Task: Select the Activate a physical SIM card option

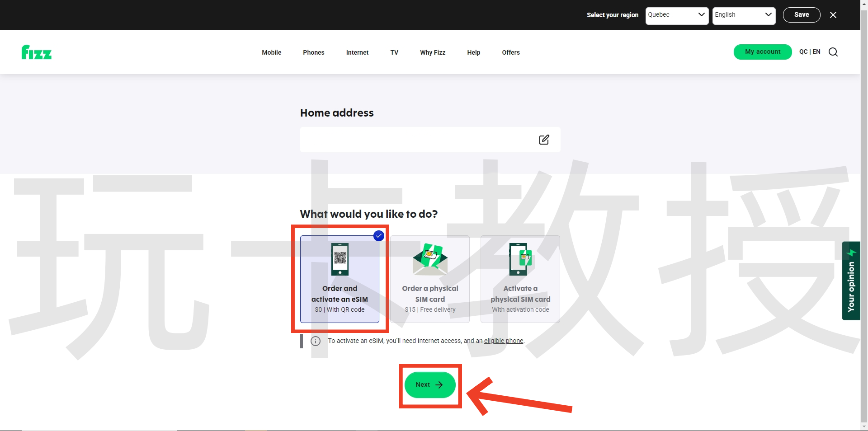Action: click(x=520, y=279)
